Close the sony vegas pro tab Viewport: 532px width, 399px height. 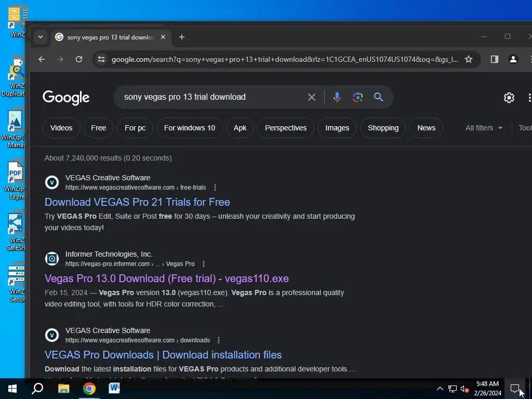point(163,37)
